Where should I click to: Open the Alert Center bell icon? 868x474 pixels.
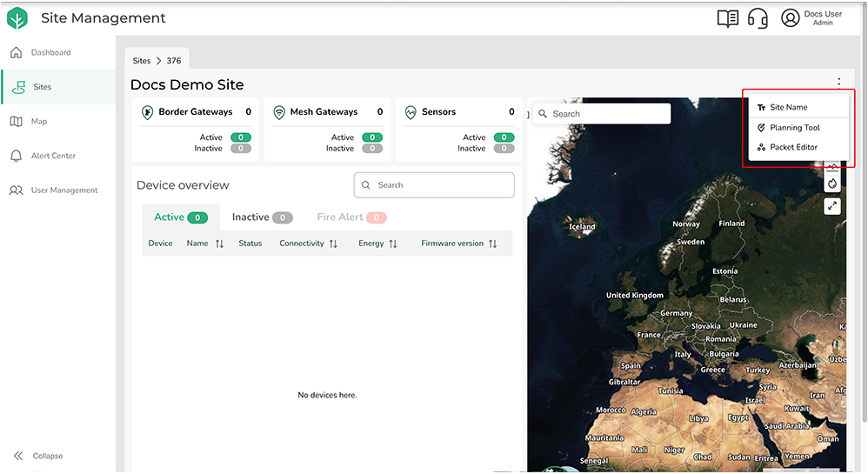click(17, 157)
